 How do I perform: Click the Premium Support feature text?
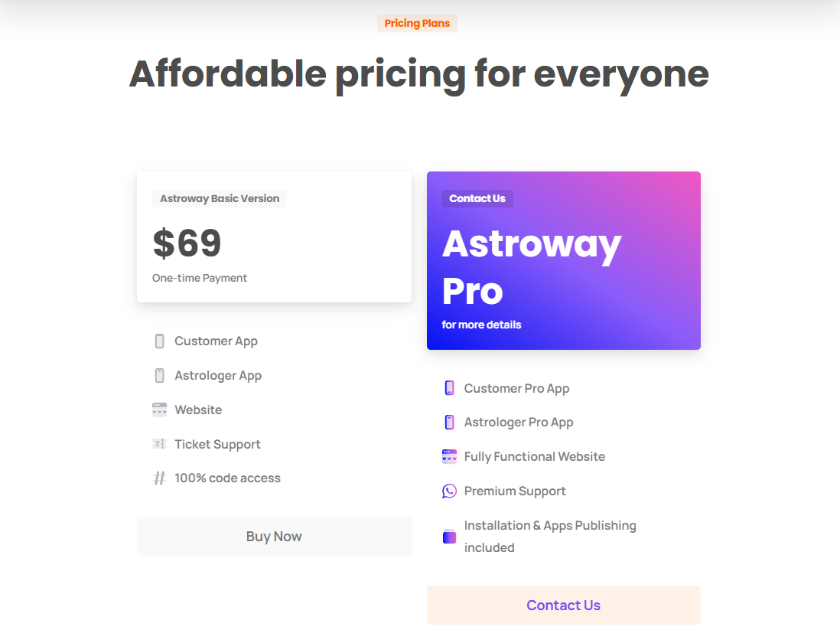click(x=515, y=491)
